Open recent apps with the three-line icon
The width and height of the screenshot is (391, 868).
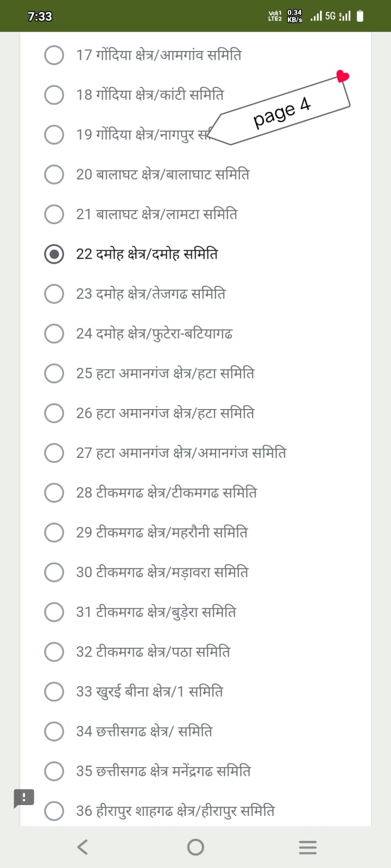[x=307, y=847]
